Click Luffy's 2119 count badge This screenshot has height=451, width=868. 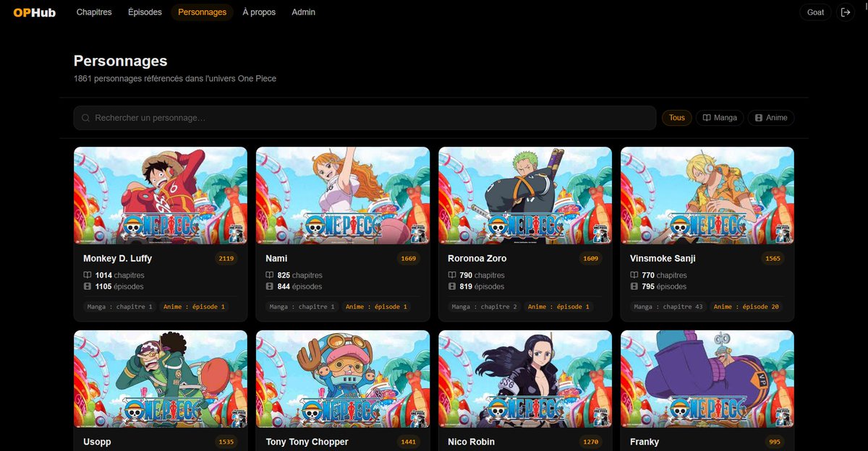pos(226,259)
